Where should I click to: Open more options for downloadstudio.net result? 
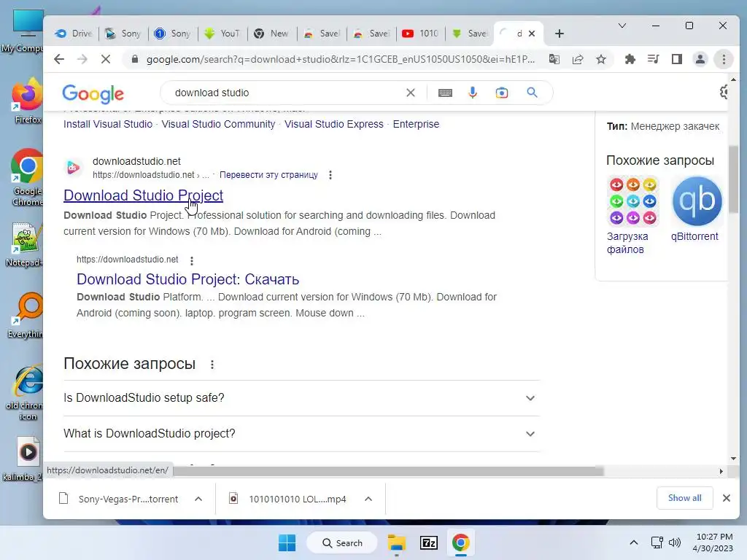coord(330,175)
